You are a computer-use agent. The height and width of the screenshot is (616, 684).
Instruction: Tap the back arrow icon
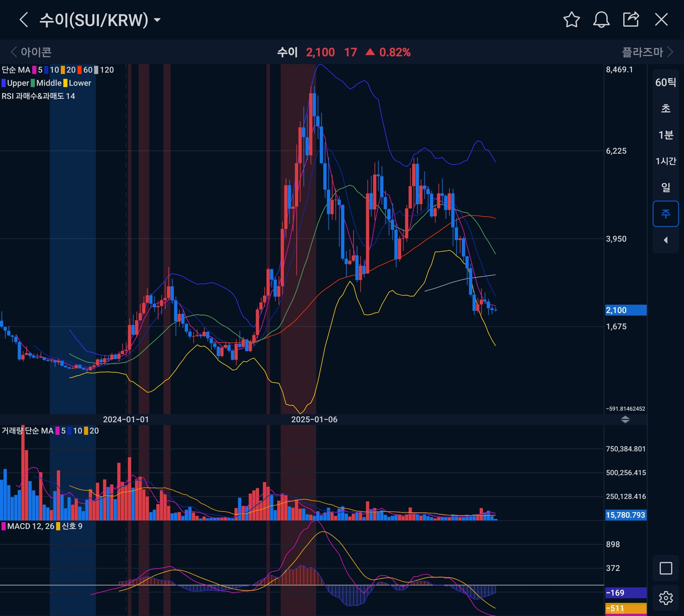(x=23, y=20)
